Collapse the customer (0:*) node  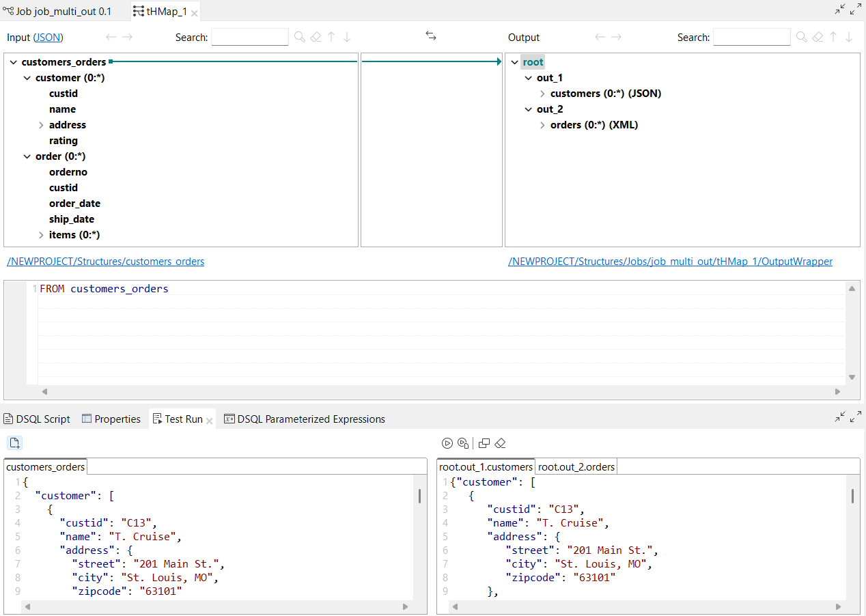tap(27, 77)
